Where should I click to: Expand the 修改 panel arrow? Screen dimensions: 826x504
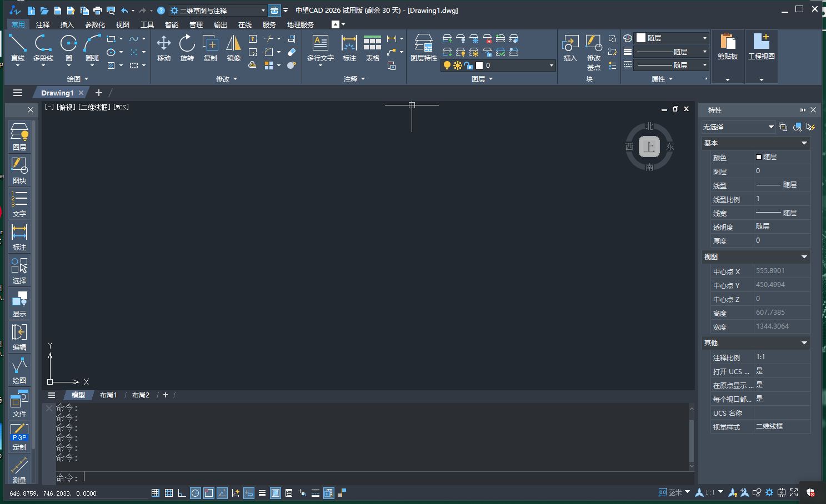tap(235, 79)
